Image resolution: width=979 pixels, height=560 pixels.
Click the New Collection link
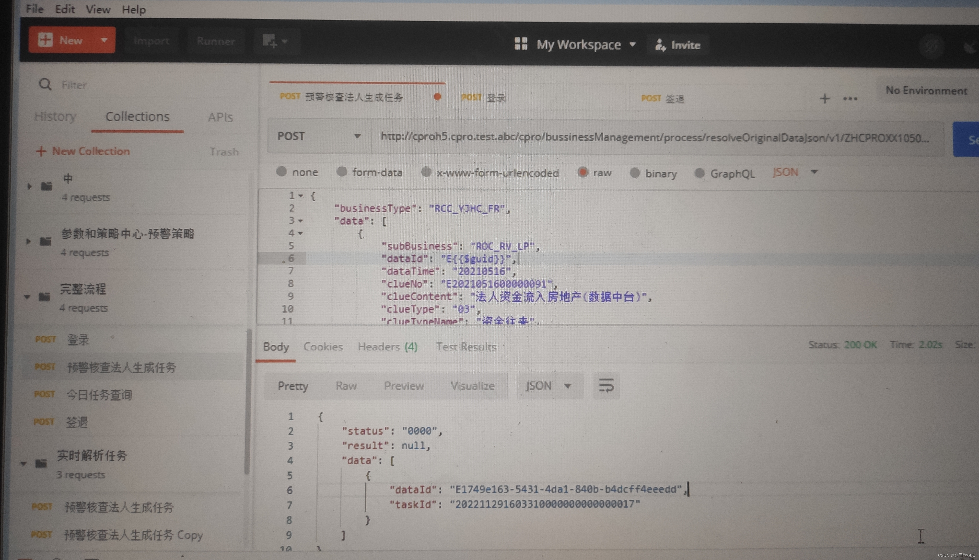(x=83, y=151)
